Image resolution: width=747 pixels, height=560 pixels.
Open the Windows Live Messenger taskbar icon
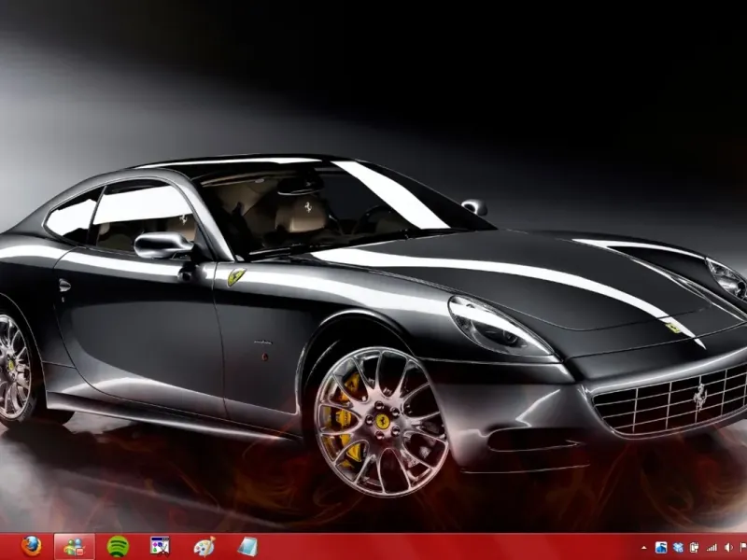click(75, 546)
